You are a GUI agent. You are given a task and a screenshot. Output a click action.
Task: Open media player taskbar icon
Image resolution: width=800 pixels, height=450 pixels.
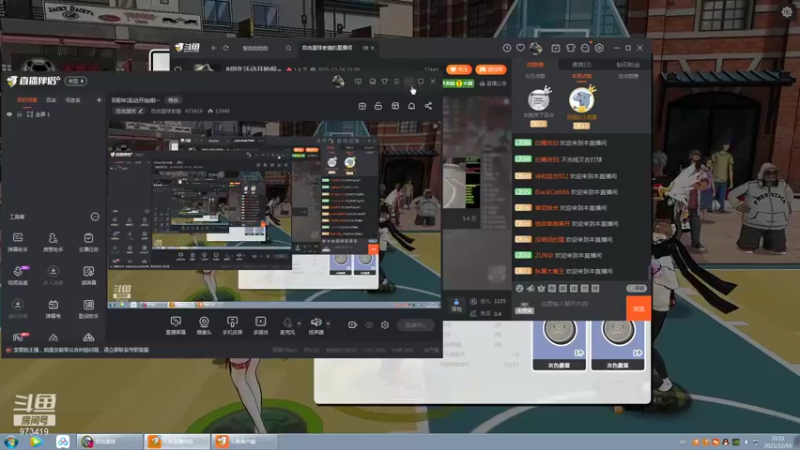(36, 442)
